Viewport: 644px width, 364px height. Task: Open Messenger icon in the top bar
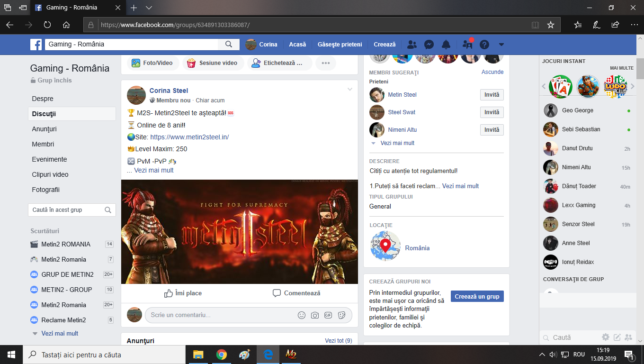click(429, 45)
